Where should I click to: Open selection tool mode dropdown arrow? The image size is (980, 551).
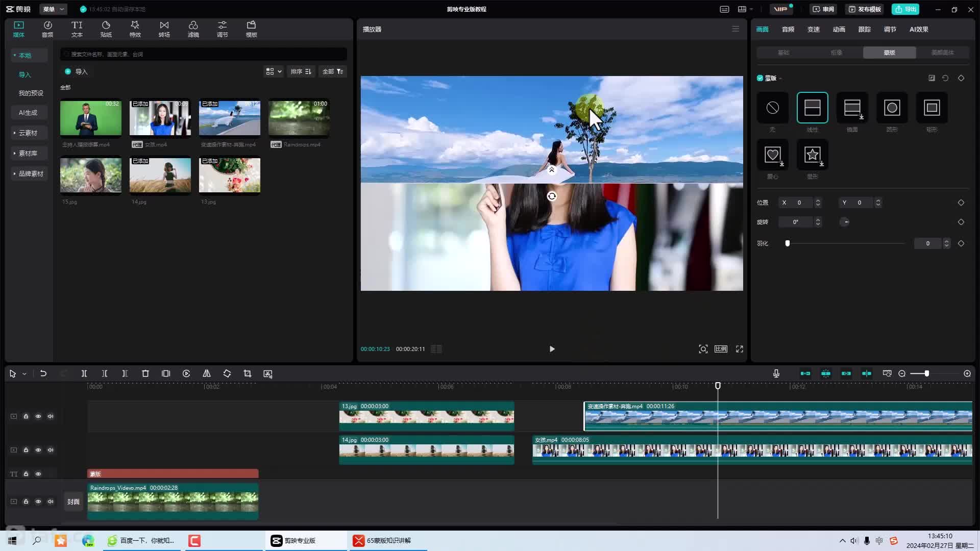point(24,374)
